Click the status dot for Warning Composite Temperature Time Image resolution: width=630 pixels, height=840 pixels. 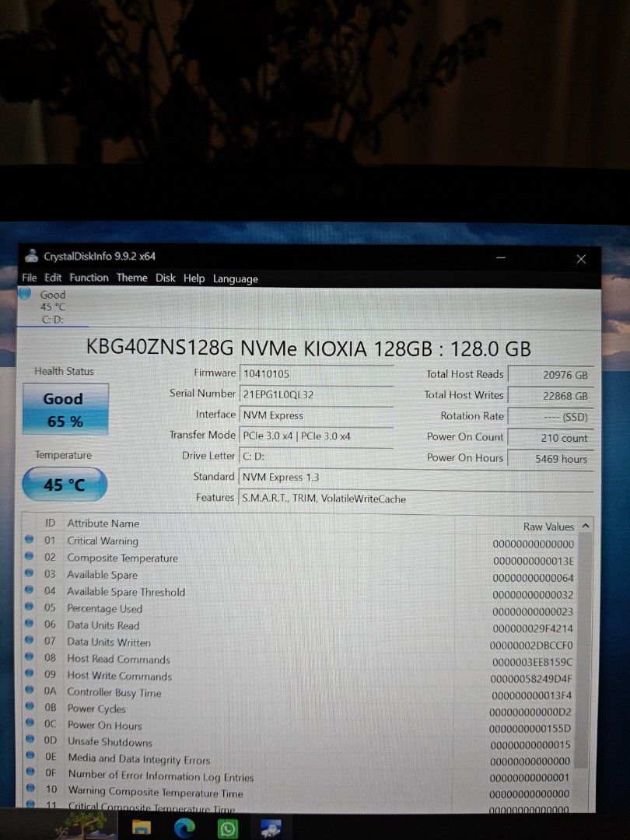[30, 788]
